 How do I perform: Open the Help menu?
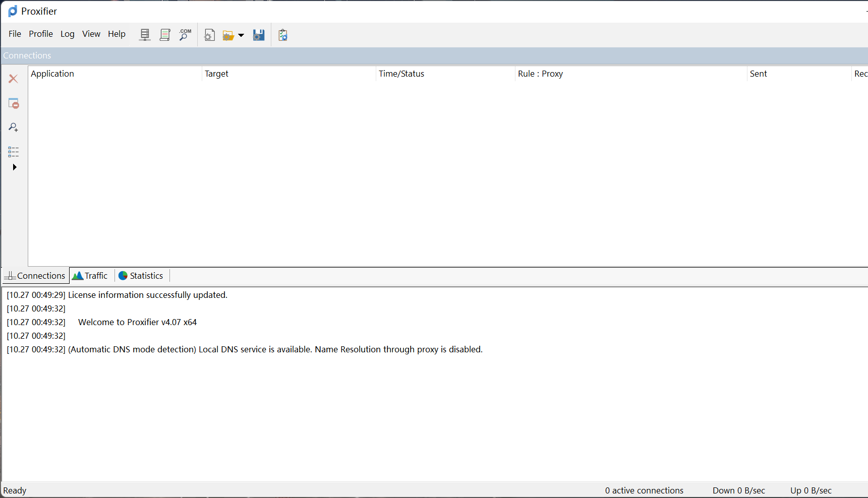click(x=117, y=34)
